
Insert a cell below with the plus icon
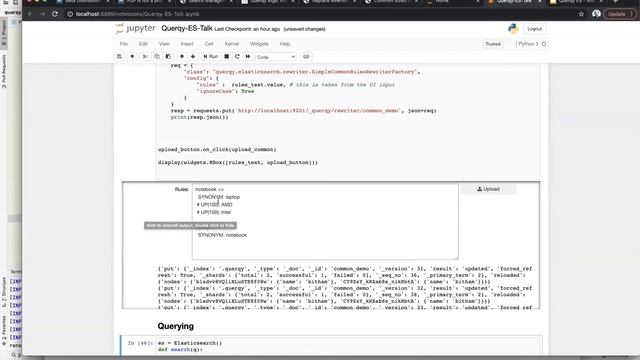pos(132,57)
